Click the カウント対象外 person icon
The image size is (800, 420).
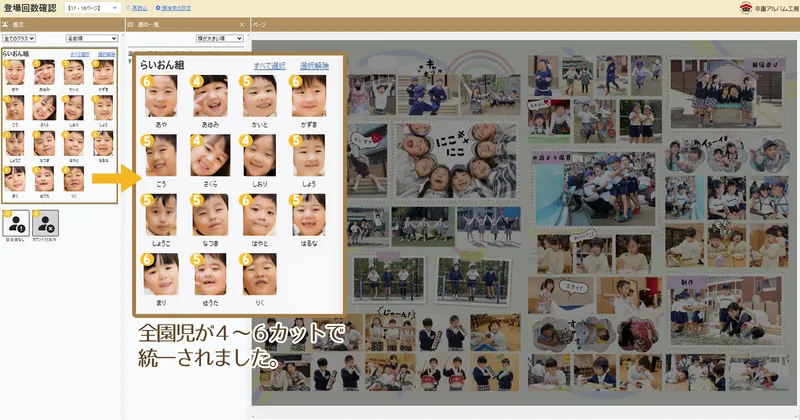click(x=47, y=222)
